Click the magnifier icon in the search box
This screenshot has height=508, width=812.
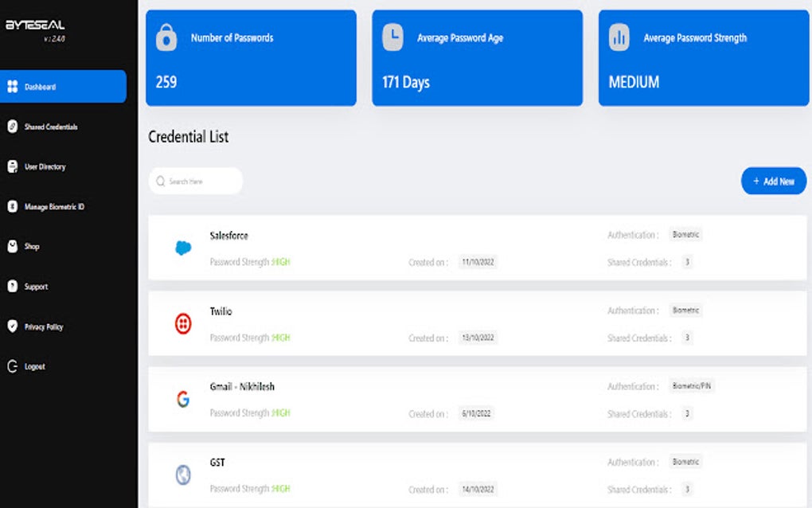pos(161,182)
